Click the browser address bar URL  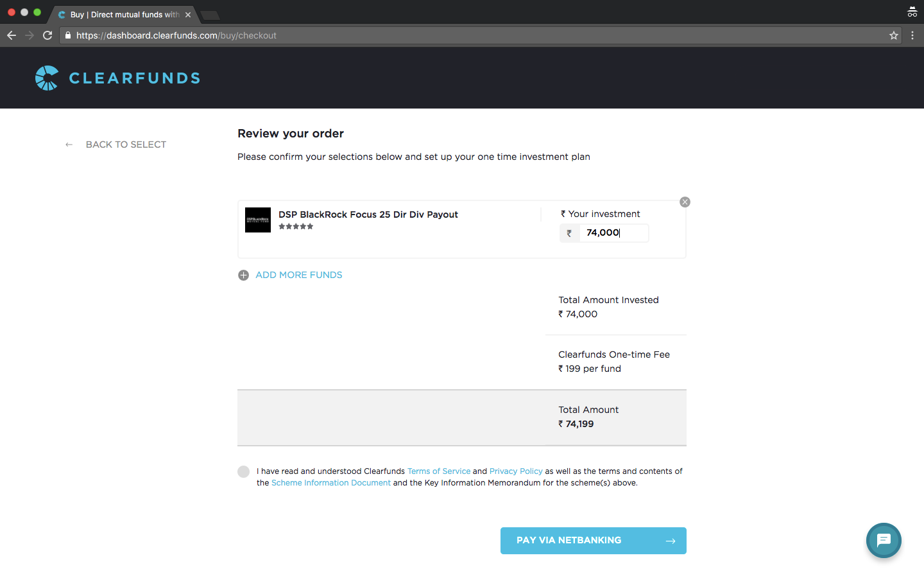176,35
